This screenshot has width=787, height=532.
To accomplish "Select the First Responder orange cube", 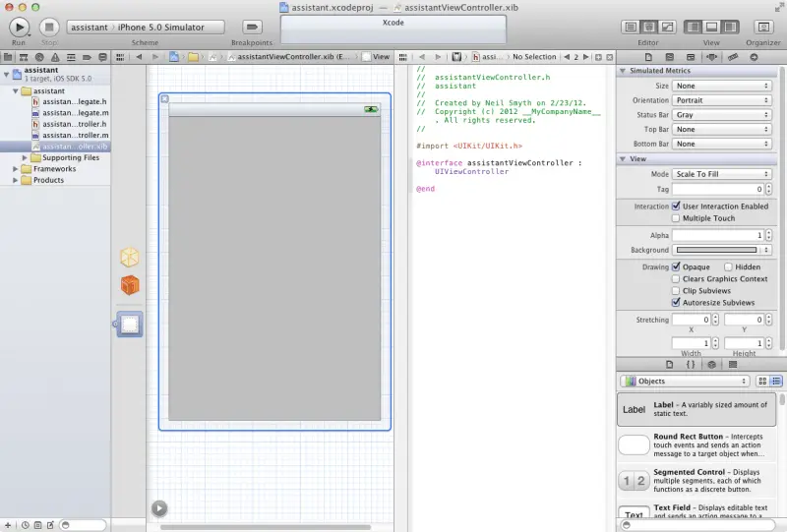I will 130,285.
